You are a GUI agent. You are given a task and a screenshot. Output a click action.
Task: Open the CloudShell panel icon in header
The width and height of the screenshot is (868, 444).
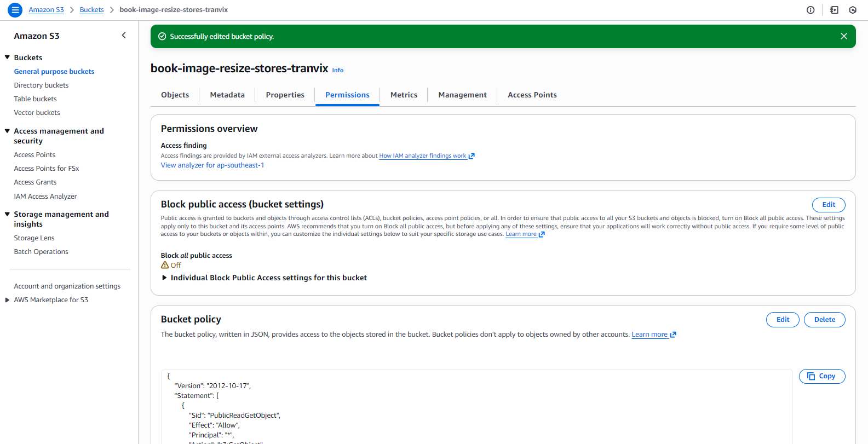click(834, 10)
